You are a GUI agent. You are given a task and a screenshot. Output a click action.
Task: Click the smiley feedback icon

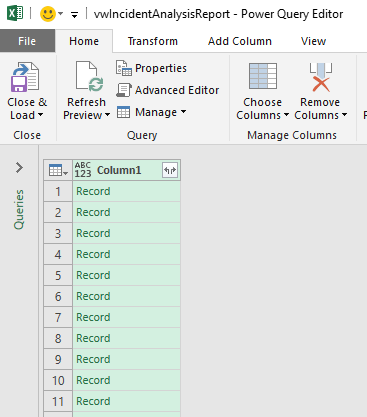point(48,14)
